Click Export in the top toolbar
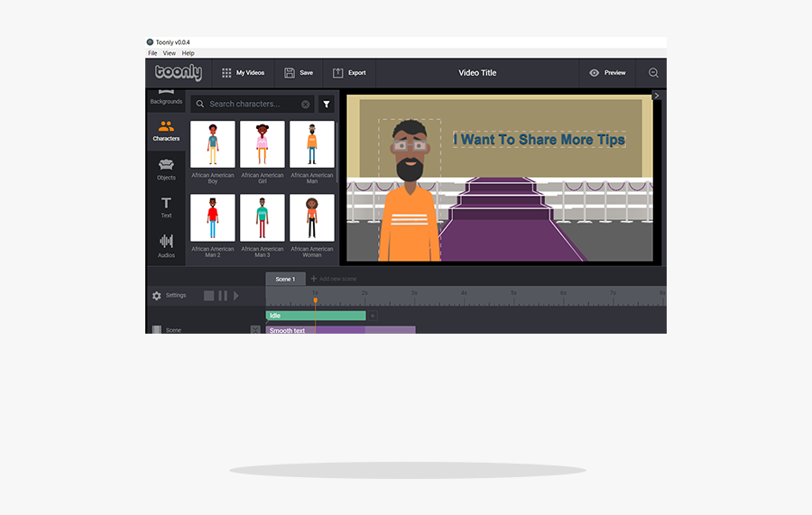The height and width of the screenshot is (515, 812). (x=349, y=73)
